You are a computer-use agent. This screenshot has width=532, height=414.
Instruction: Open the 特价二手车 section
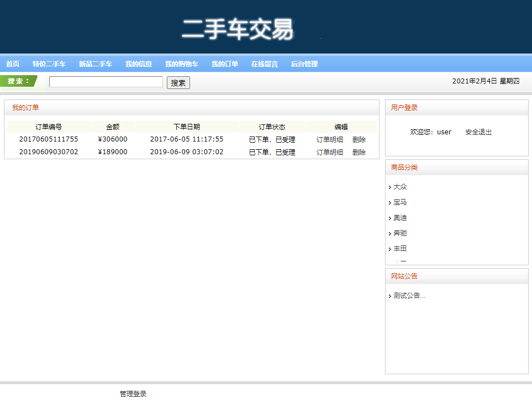(50, 64)
